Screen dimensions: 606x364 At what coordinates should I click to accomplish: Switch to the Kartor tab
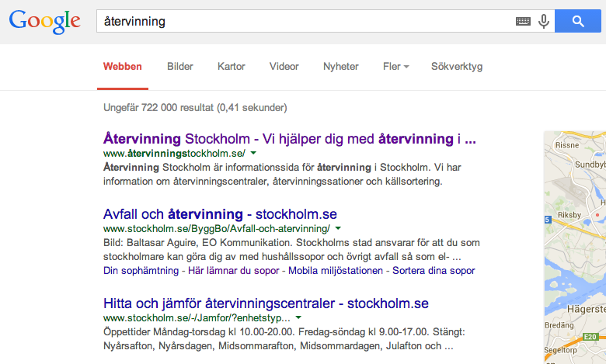[231, 67]
